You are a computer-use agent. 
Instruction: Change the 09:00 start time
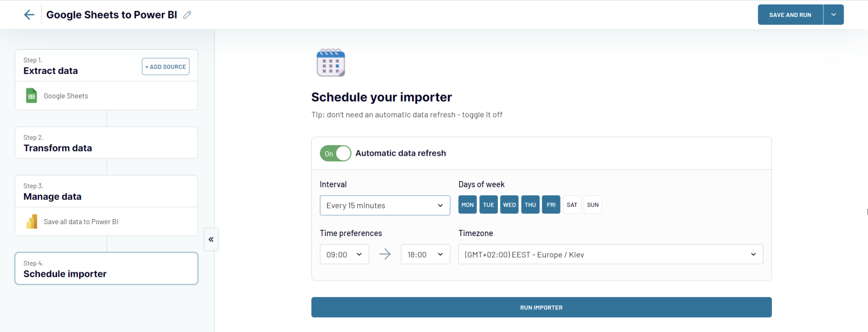344,254
